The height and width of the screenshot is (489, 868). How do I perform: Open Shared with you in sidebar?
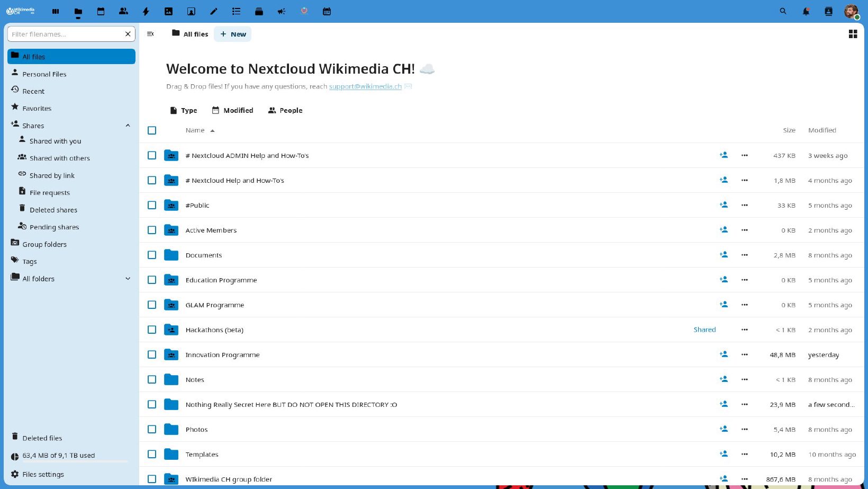coord(75,141)
